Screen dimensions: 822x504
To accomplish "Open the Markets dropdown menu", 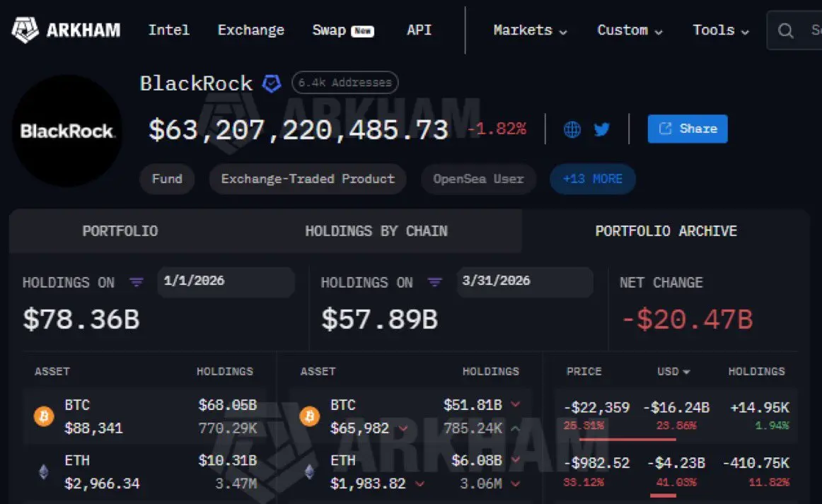I will 530,30.
